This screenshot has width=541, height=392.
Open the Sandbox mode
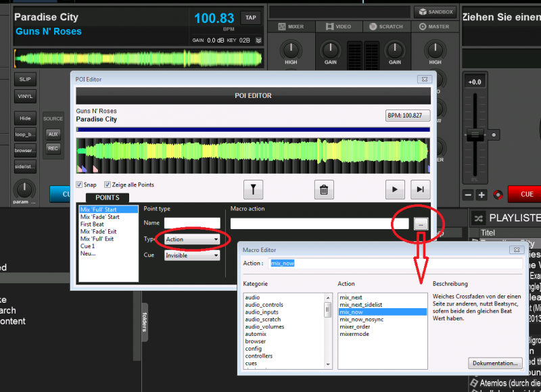(436, 12)
